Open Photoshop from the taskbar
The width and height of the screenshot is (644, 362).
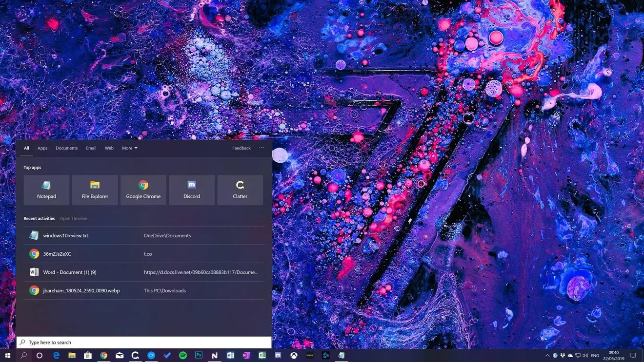click(x=199, y=356)
